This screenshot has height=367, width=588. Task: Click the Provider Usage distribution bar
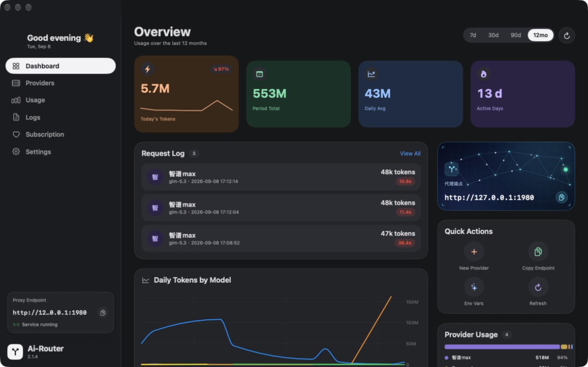click(x=509, y=347)
